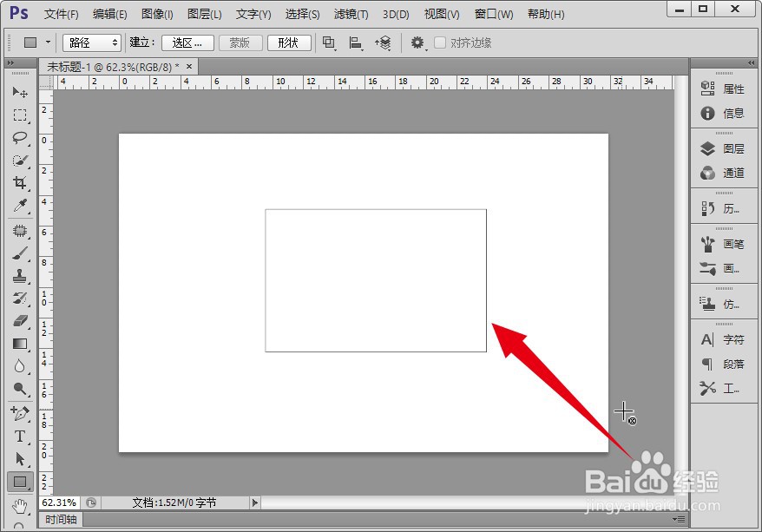The height and width of the screenshot is (532, 762).
Task: Open the tool preset picker arrow
Action: 48,43
